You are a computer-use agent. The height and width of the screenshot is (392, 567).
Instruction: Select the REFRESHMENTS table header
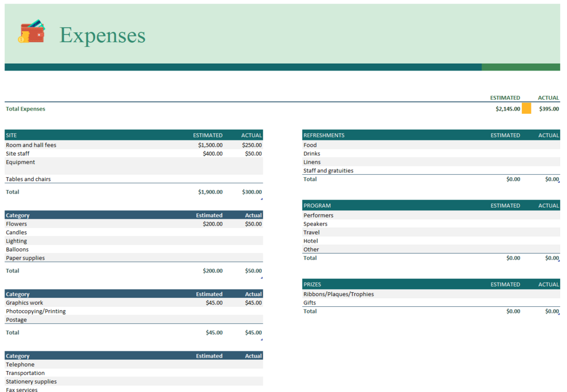pyautogui.click(x=324, y=135)
